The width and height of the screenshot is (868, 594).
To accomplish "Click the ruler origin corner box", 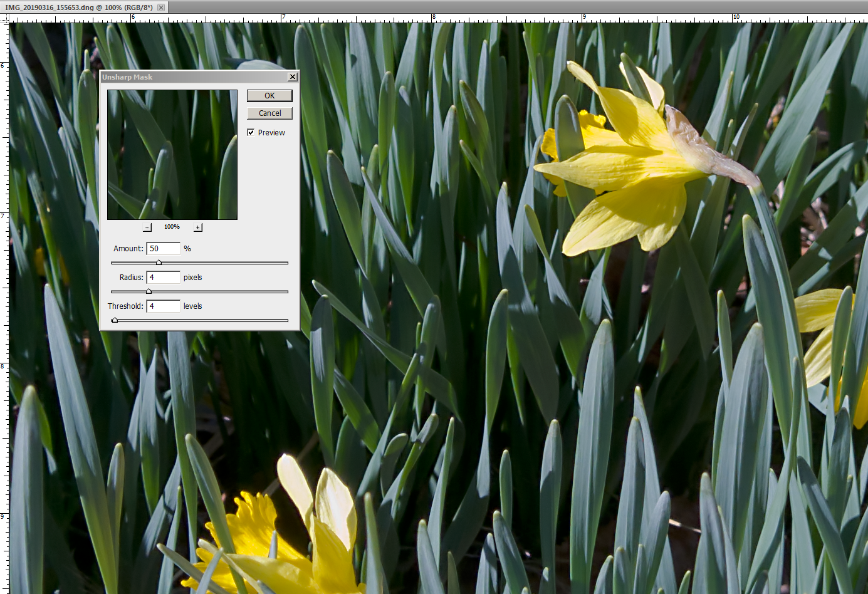I will pos(4,19).
